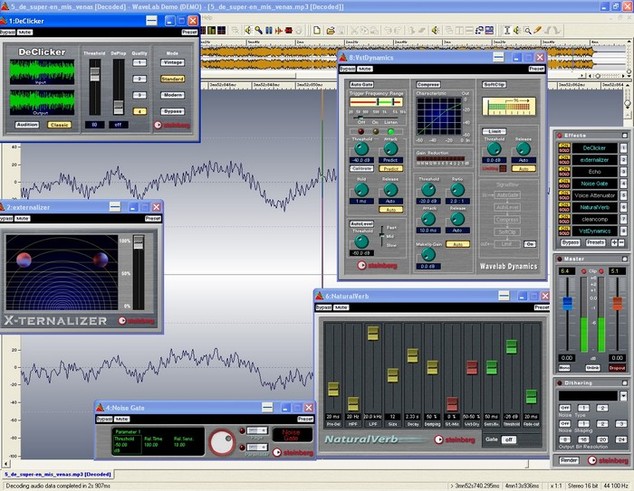Toggle the On/Solo switch for NaturalVerb slot
This screenshot has width=634, height=491.
pos(564,207)
